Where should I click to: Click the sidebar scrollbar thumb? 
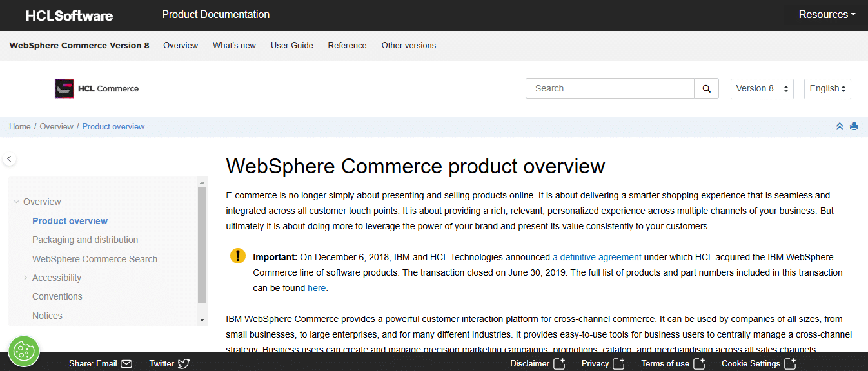pos(202,245)
